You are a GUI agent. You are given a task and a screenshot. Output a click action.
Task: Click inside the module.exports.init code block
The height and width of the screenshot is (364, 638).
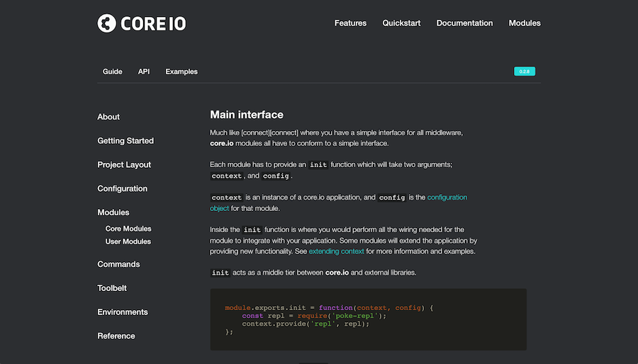[x=368, y=319]
